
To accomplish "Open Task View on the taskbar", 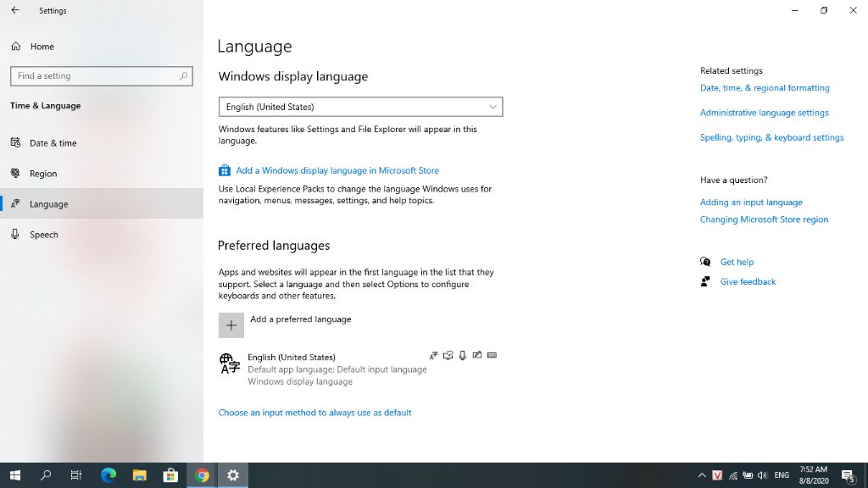I will (x=76, y=475).
